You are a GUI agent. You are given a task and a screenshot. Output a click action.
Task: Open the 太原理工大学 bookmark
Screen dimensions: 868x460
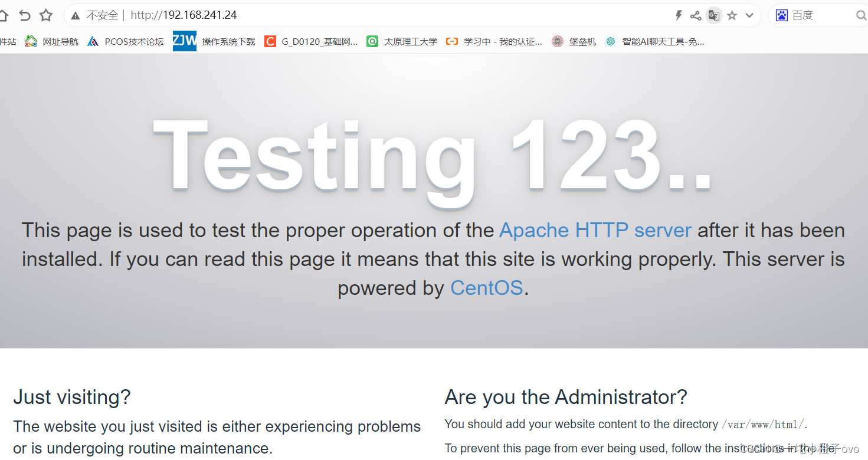(402, 41)
